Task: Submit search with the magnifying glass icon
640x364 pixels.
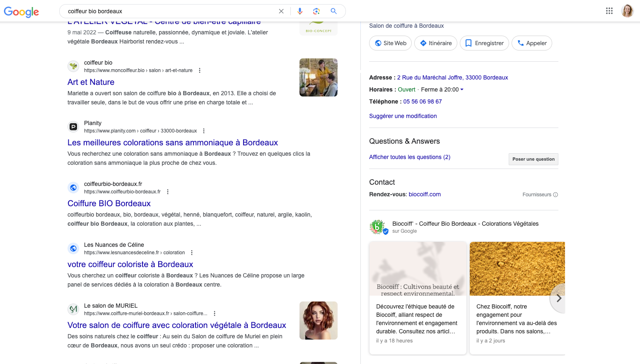Action: pyautogui.click(x=333, y=11)
